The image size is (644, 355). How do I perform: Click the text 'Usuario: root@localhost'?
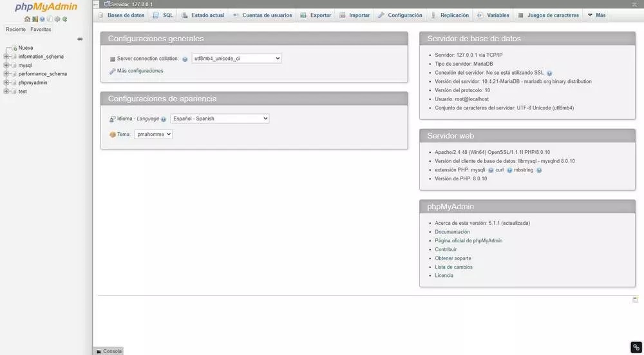462,99
